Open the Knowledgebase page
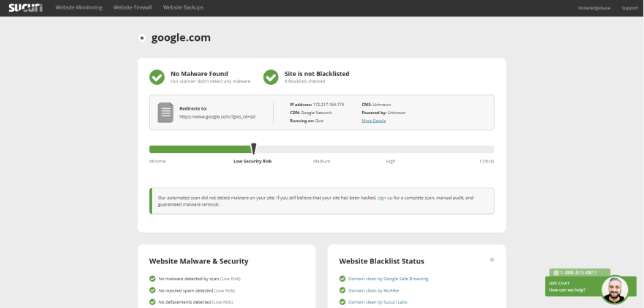Viewport: 644px width, 308px height. (594, 8)
